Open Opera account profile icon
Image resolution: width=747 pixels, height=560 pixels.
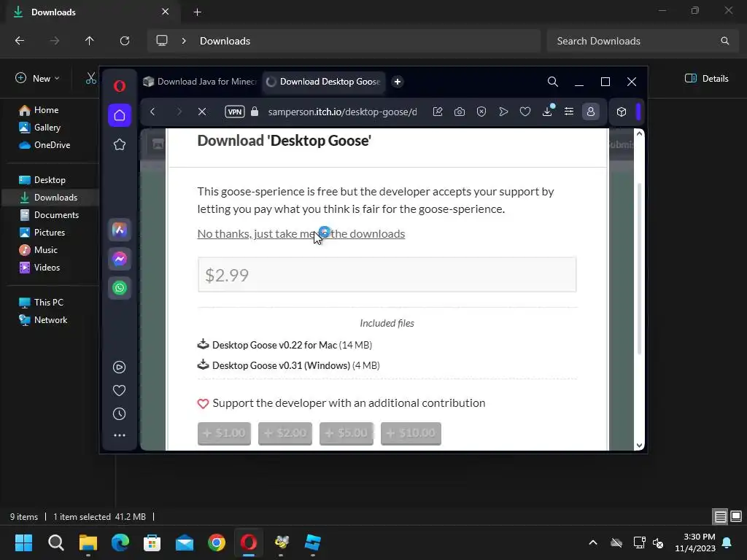point(591,112)
